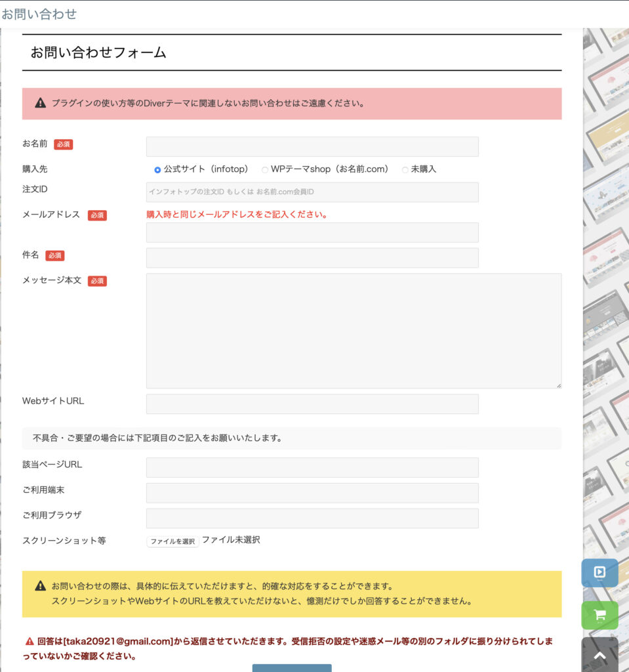The width and height of the screenshot is (629, 672).
Task: Click inside the メッセージ本文 text area
Action: 354,331
